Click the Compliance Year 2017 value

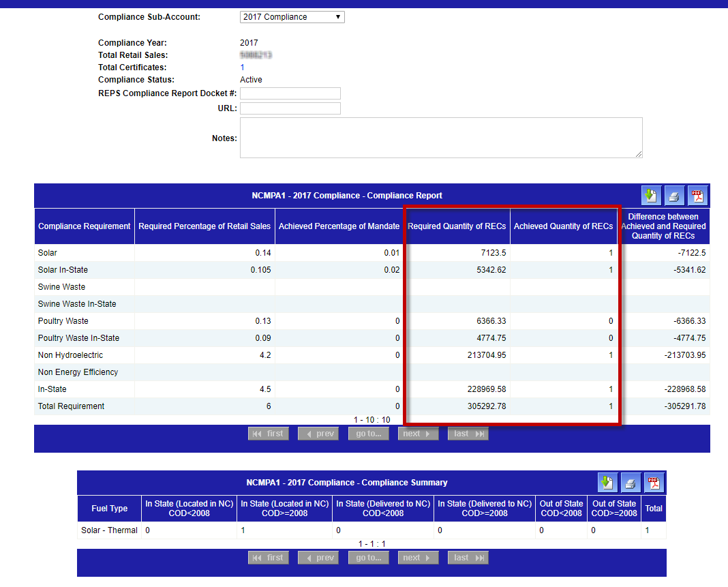click(249, 43)
